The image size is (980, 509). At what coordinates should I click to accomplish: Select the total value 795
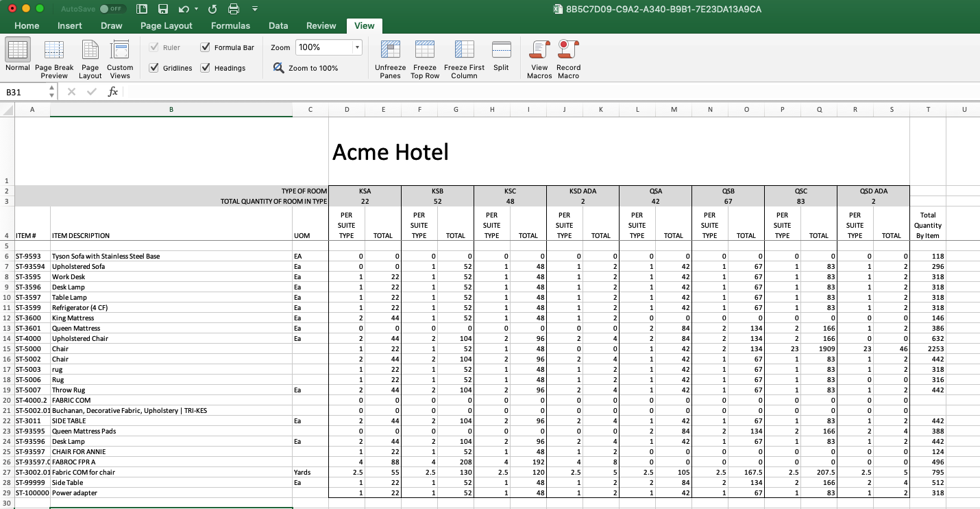(928, 472)
